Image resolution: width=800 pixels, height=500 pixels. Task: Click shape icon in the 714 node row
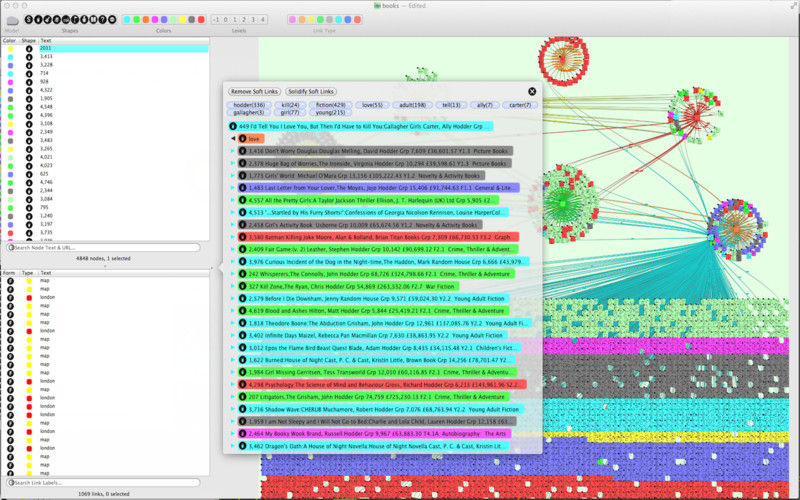coord(29,73)
